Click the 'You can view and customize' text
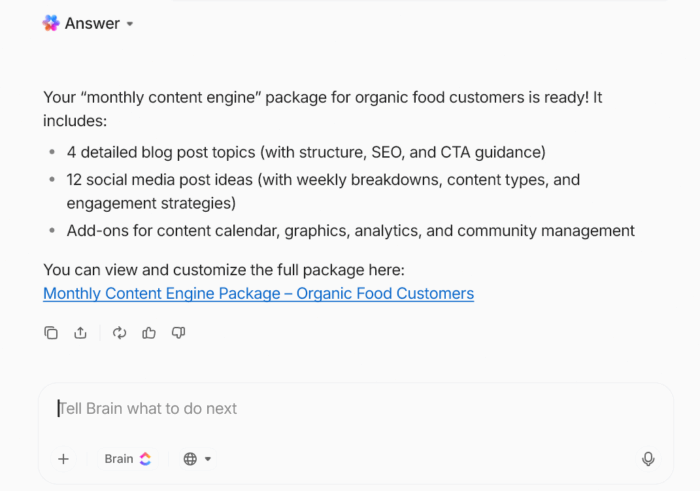This screenshot has height=491, width=700. point(223,269)
